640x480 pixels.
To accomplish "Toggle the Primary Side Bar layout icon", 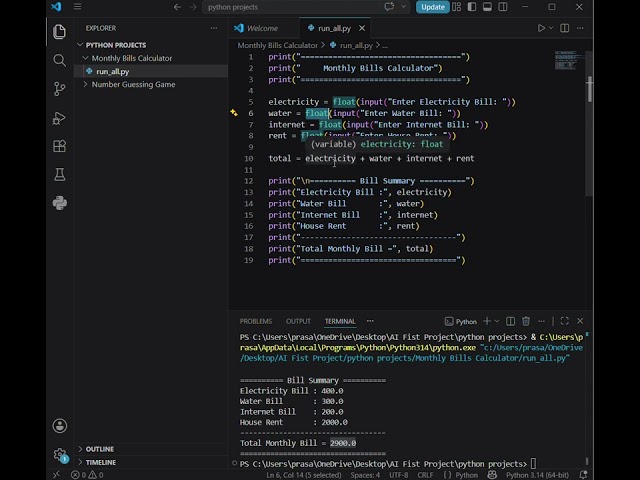I will [x=472, y=7].
